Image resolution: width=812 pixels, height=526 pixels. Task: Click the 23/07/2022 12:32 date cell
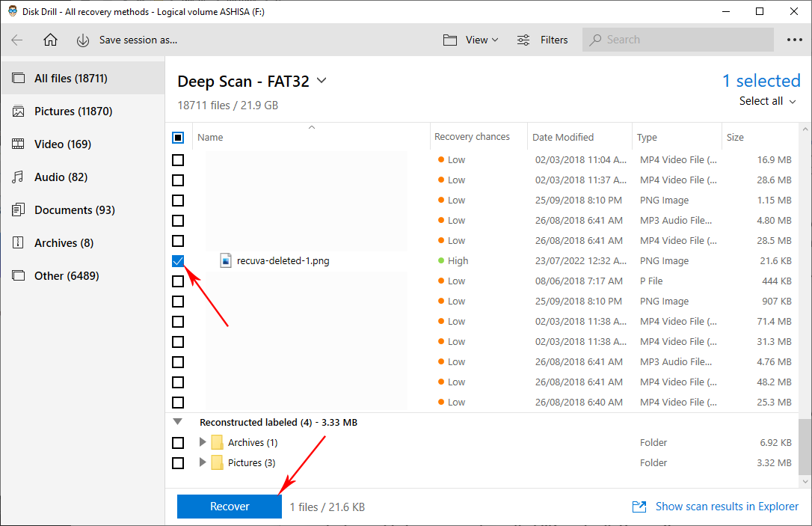580,260
